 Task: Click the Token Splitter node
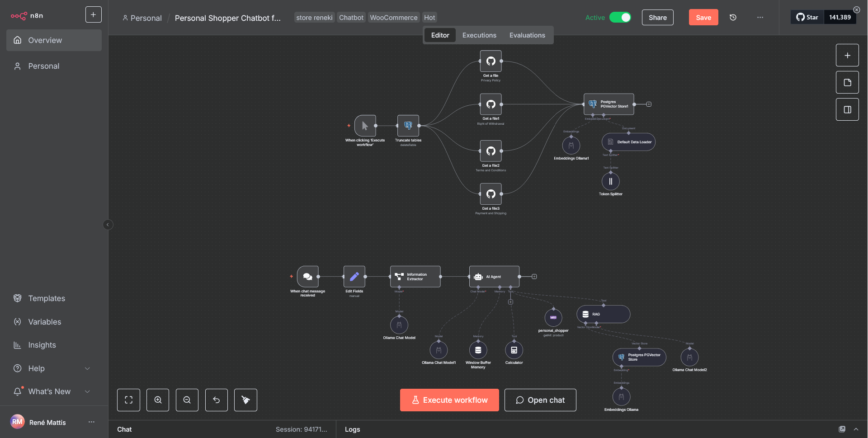point(610,182)
